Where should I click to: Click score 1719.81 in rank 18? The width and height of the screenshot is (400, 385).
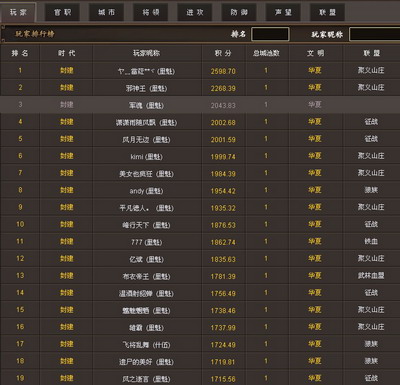tap(223, 362)
